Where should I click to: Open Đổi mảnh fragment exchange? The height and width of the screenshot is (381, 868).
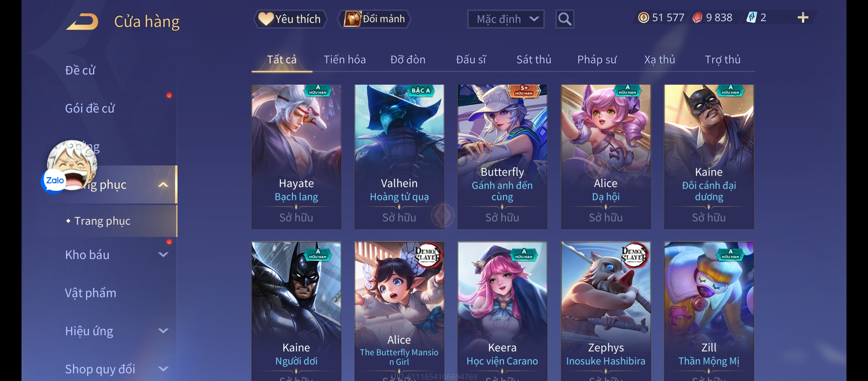click(x=374, y=19)
